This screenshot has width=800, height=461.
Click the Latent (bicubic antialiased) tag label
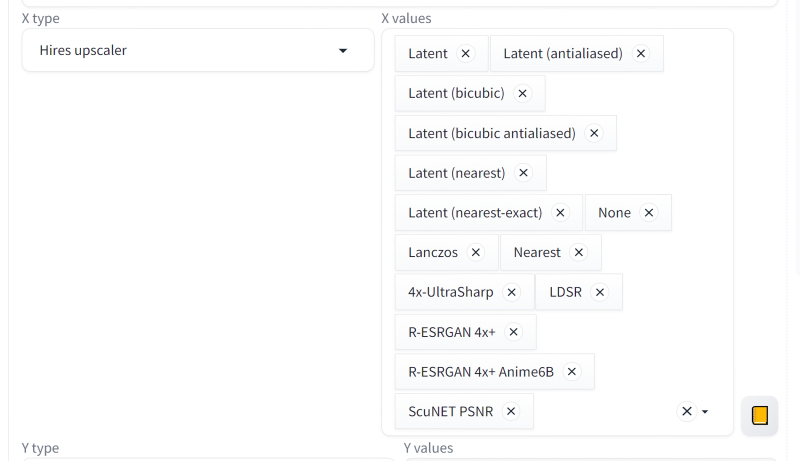click(492, 133)
